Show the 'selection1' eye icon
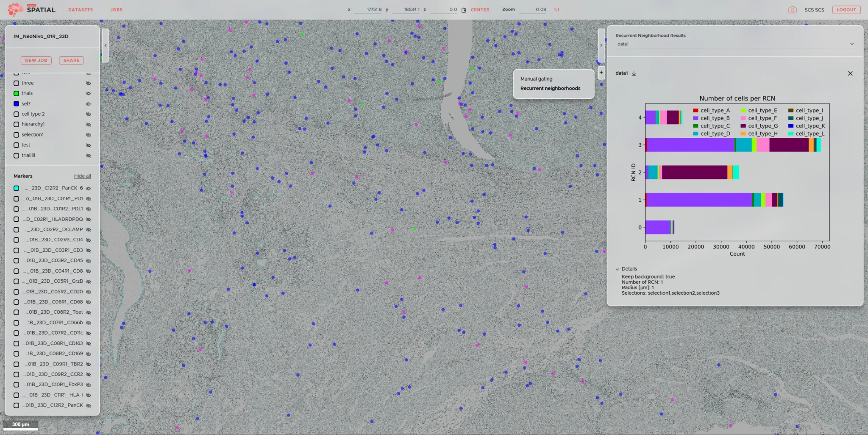Viewport: 868px width, 435px height. point(88,135)
